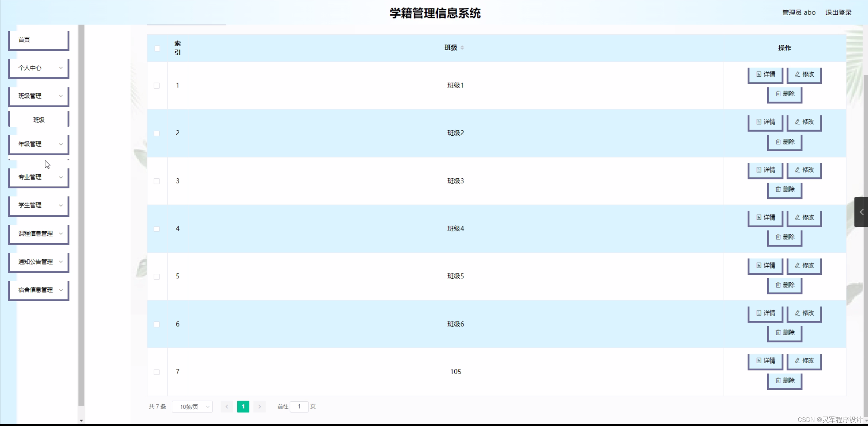The height and width of the screenshot is (426, 868).
Task: Check the checkbox for row 1
Action: [x=157, y=85]
